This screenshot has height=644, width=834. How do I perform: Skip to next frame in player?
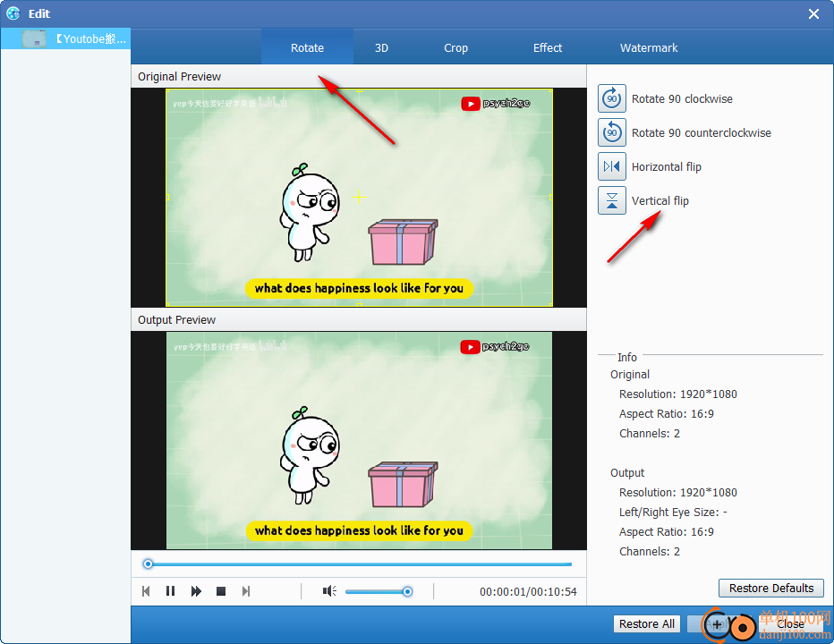pyautogui.click(x=246, y=591)
